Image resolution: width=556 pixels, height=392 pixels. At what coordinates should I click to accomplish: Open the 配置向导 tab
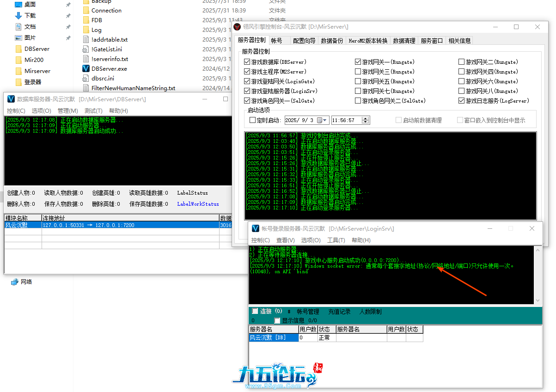click(304, 41)
